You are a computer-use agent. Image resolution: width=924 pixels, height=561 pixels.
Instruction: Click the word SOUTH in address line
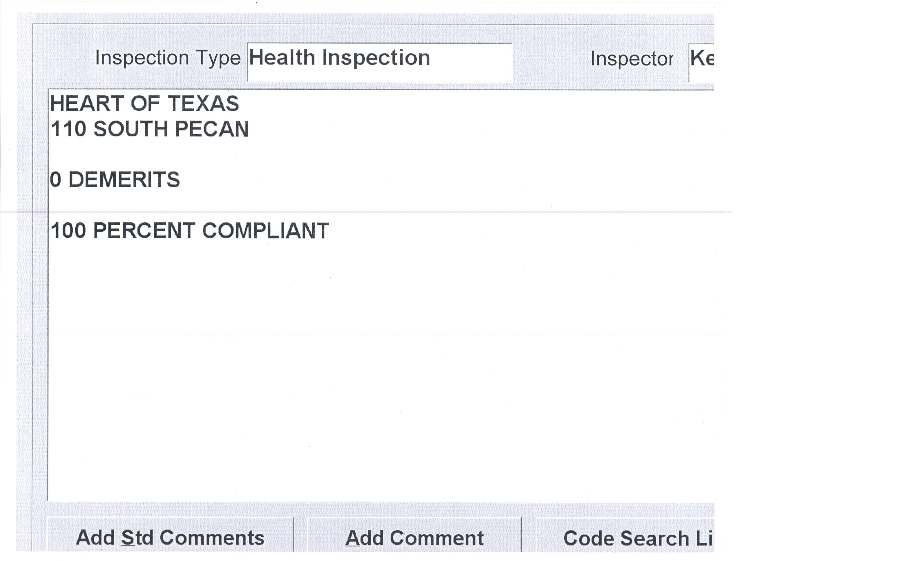pos(130,129)
